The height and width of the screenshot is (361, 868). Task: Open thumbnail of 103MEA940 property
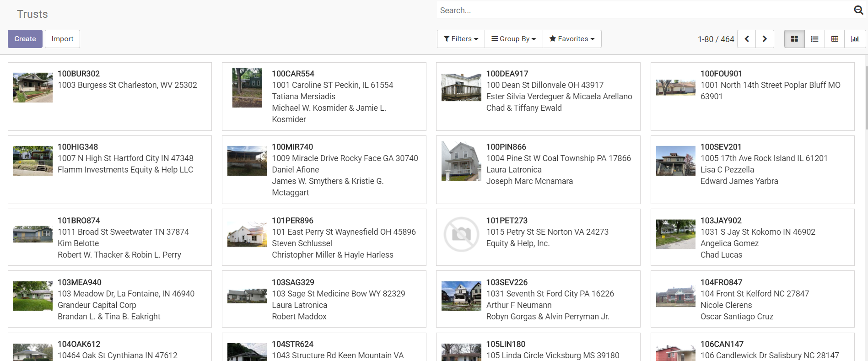(x=33, y=296)
